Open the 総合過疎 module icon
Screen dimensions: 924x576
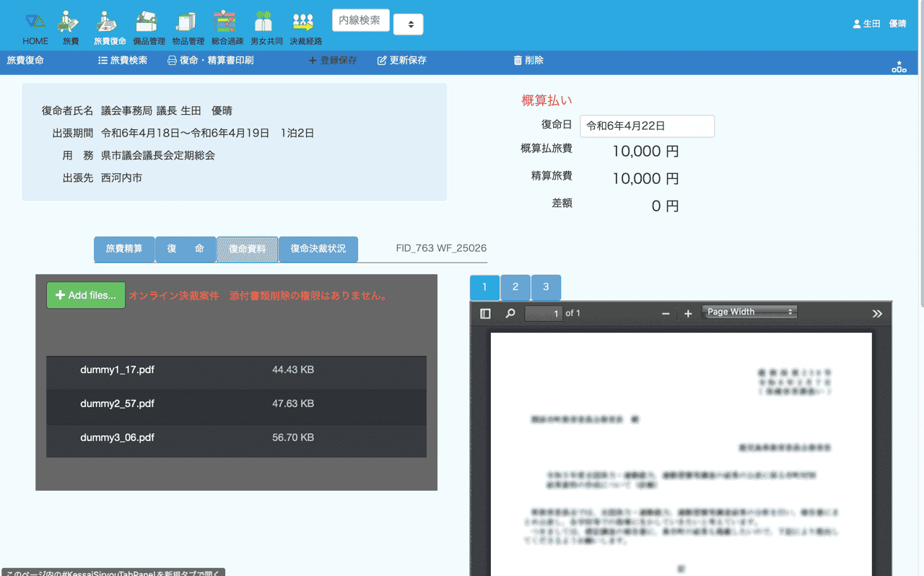pos(227,27)
